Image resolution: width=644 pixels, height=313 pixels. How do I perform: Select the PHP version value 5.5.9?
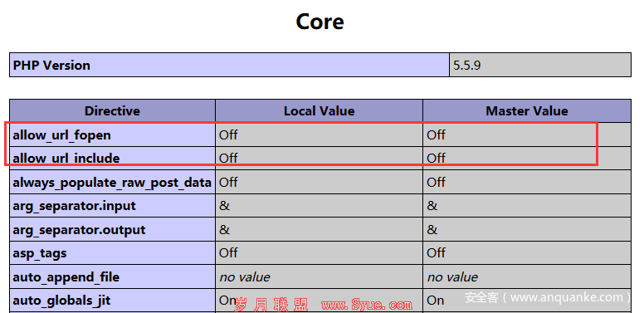click(x=467, y=66)
